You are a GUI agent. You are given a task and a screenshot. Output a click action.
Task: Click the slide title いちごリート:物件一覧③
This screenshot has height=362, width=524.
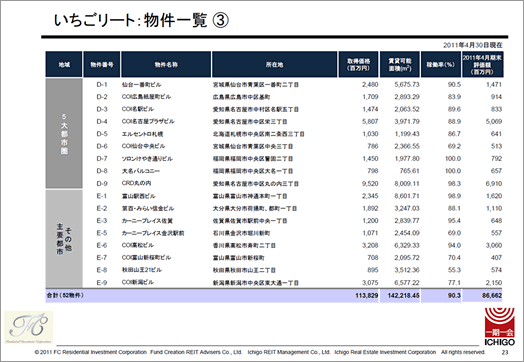tap(141, 20)
